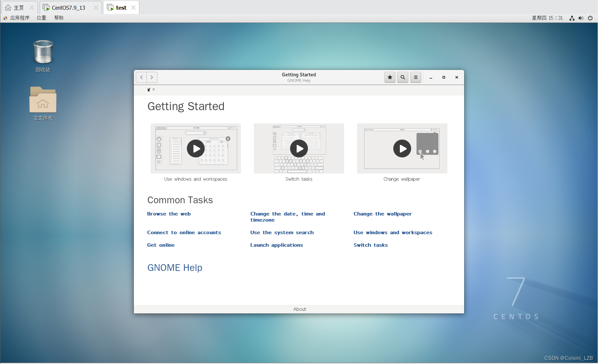Open search with the magnifier icon
Screen dimensions: 598x364
[x=403, y=77]
